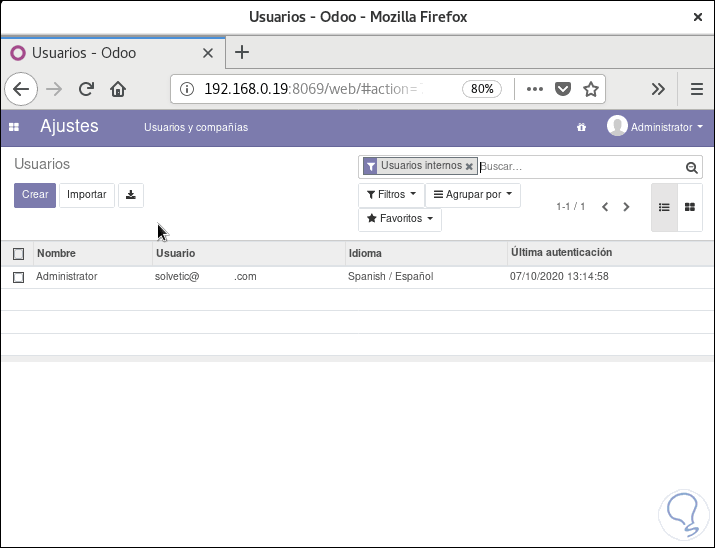Screen dimensions: 715x548
Task: Go to next page of records
Action: [x=626, y=207]
